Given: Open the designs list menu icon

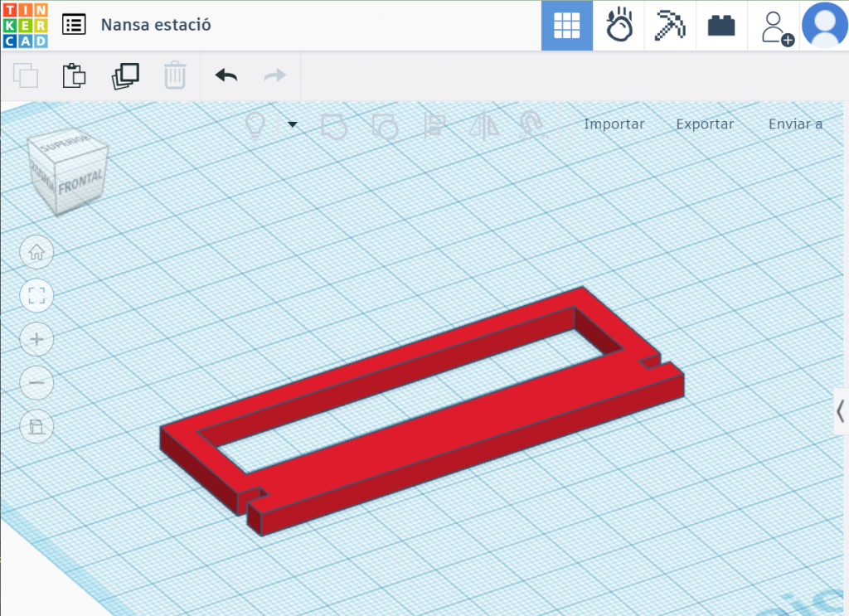Looking at the screenshot, I should (74, 25).
